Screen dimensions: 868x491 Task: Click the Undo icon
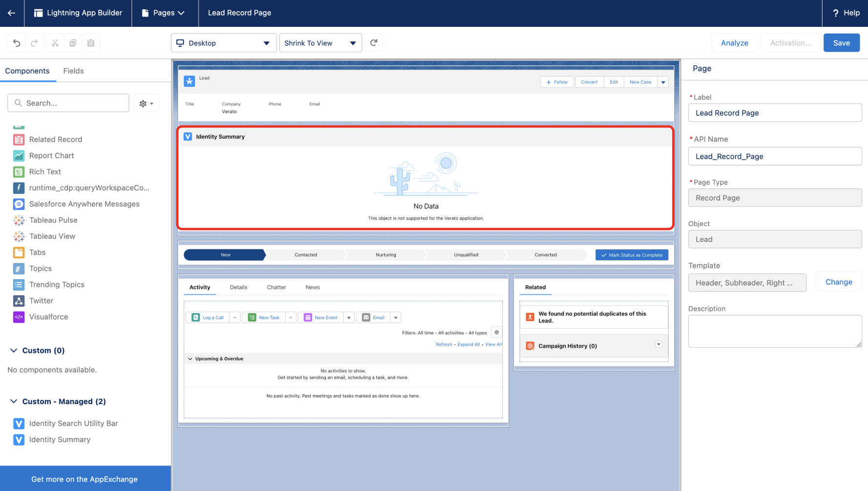click(x=17, y=43)
